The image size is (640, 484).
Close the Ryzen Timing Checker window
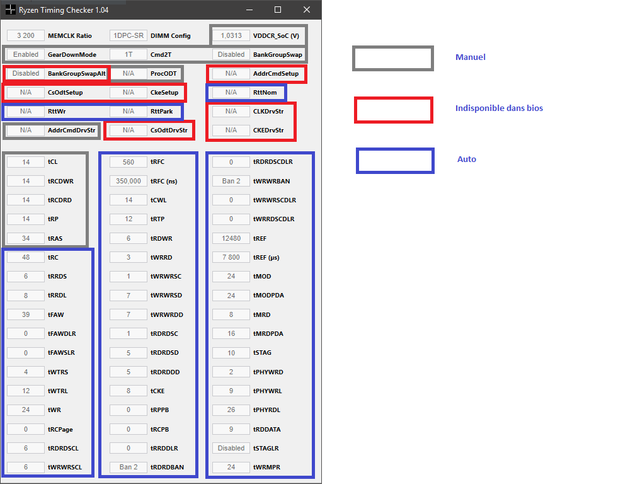(307, 9)
